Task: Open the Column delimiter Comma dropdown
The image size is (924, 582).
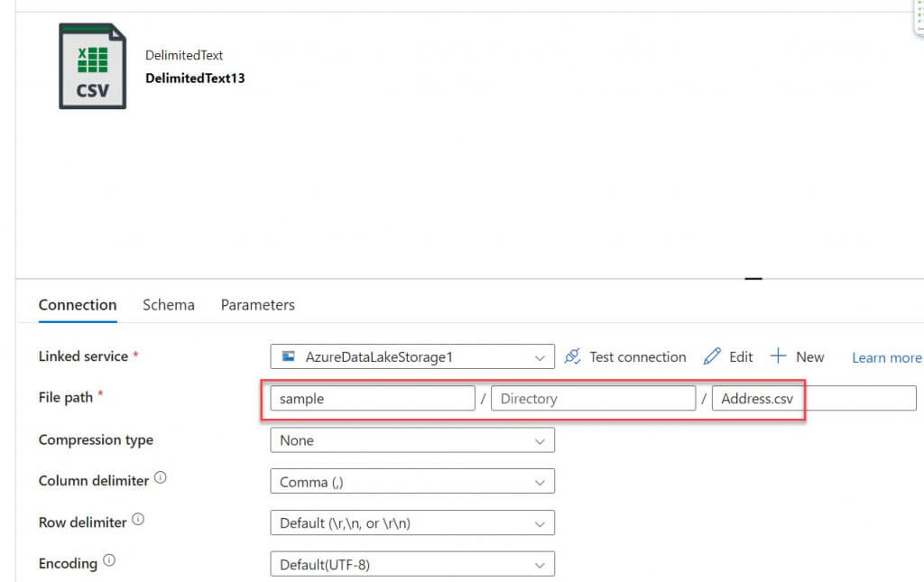Action: (411, 482)
